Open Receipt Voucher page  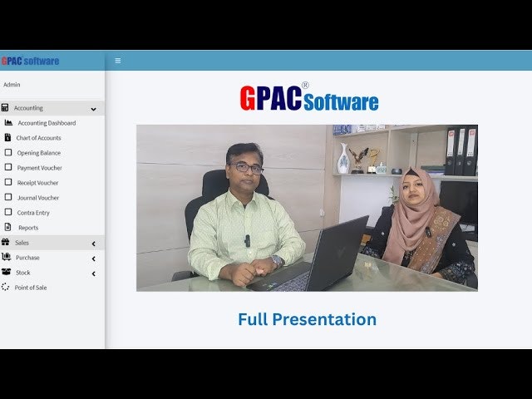(x=37, y=183)
